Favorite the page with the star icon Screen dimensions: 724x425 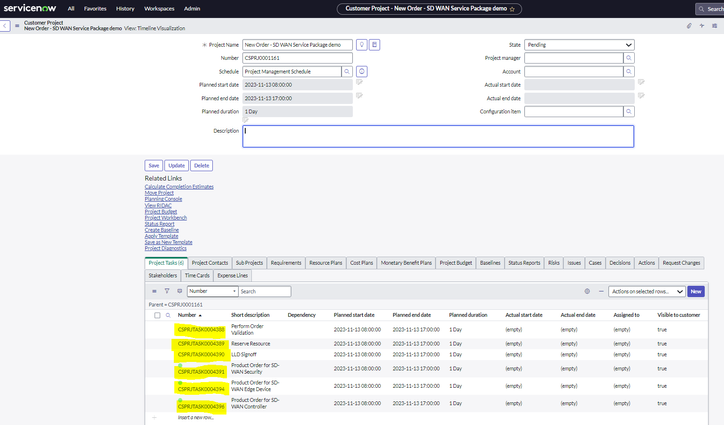[x=512, y=9]
